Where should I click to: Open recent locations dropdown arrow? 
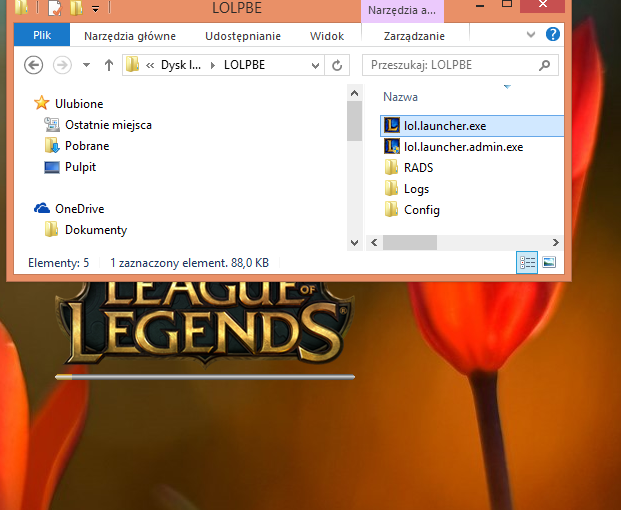(x=86, y=65)
